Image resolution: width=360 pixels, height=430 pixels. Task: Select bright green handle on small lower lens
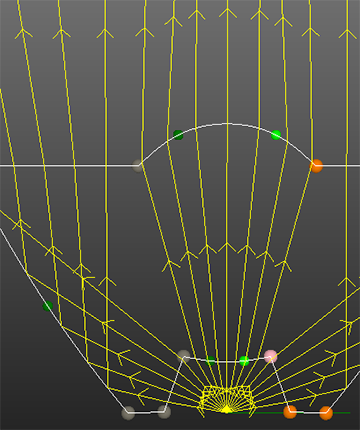(244, 361)
